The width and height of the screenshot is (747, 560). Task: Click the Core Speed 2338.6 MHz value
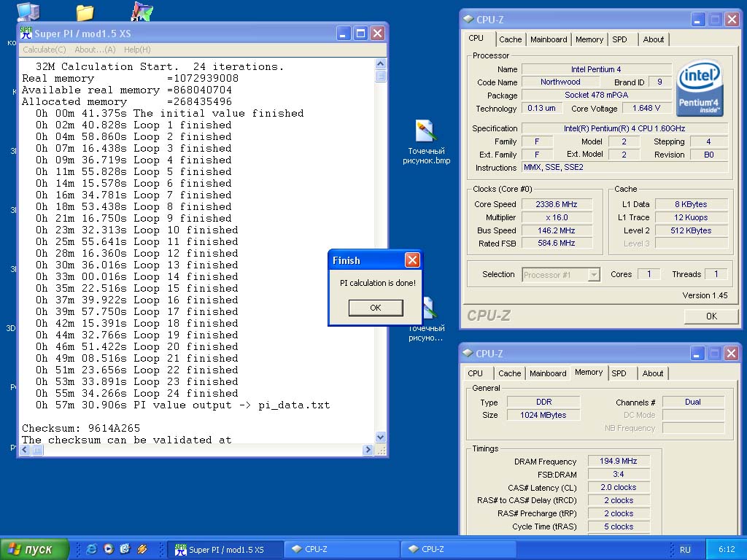(557, 204)
